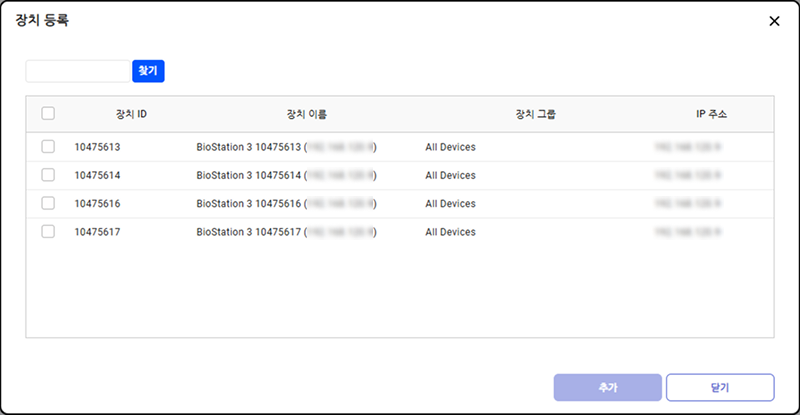Check the box for device 10475614

coord(48,175)
